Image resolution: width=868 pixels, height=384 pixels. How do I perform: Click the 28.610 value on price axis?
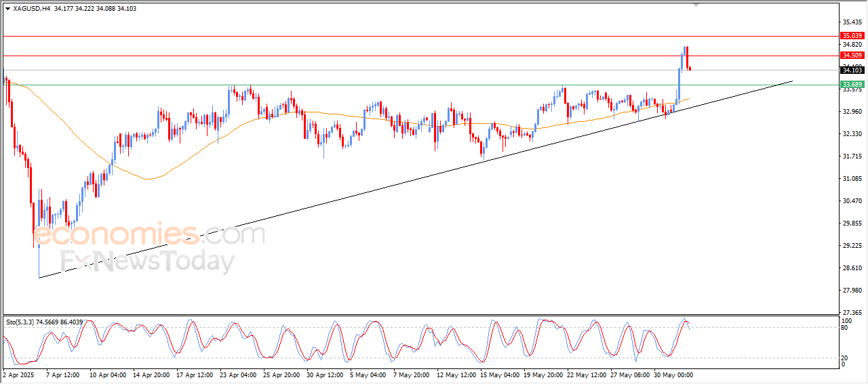(852, 268)
